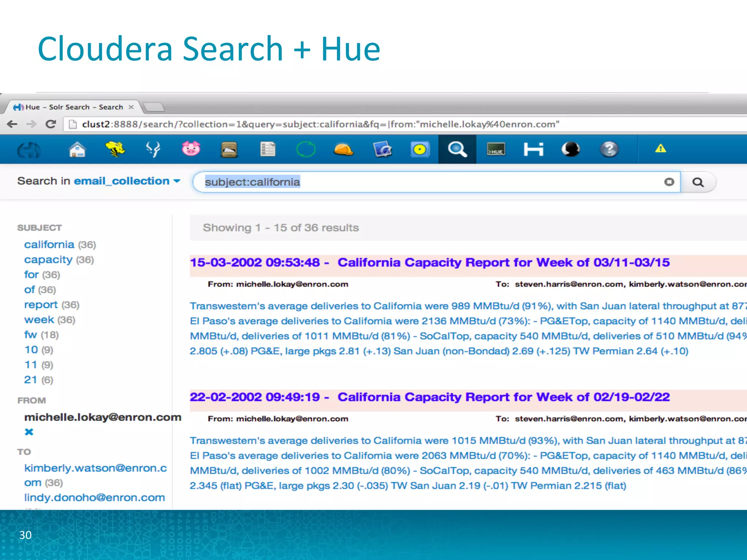Click the subject:california search field

click(436, 182)
